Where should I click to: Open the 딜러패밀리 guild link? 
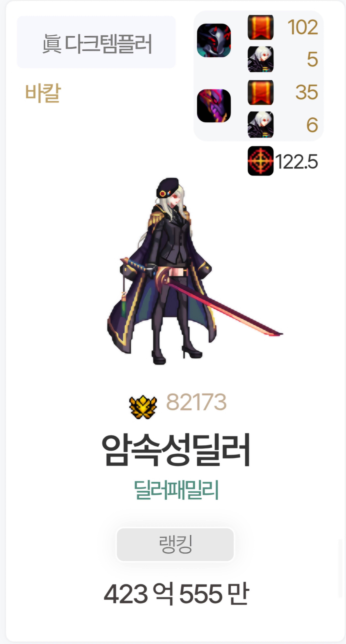tap(176, 490)
